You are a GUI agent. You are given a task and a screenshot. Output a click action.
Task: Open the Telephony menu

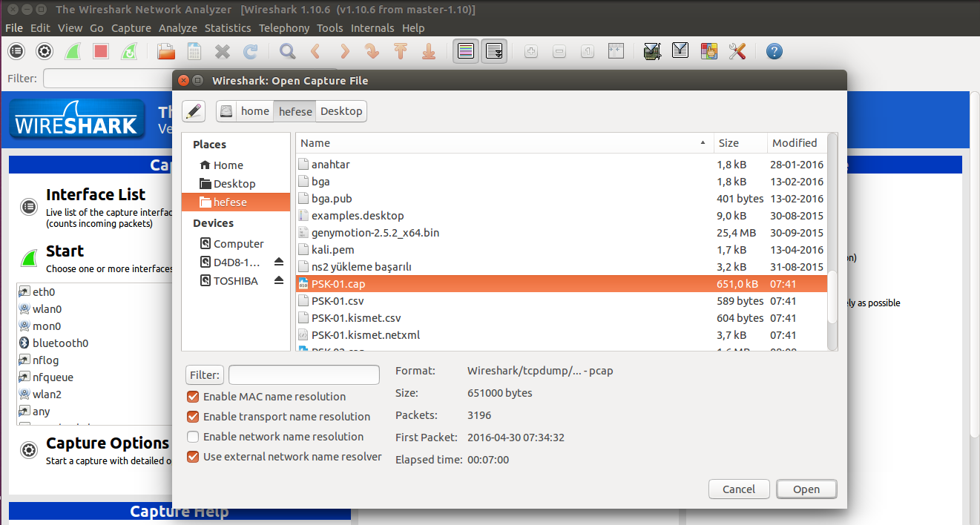point(284,28)
